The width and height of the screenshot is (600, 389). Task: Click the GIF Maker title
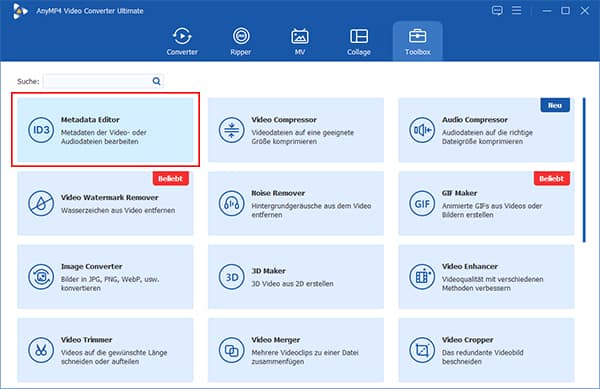[460, 193]
